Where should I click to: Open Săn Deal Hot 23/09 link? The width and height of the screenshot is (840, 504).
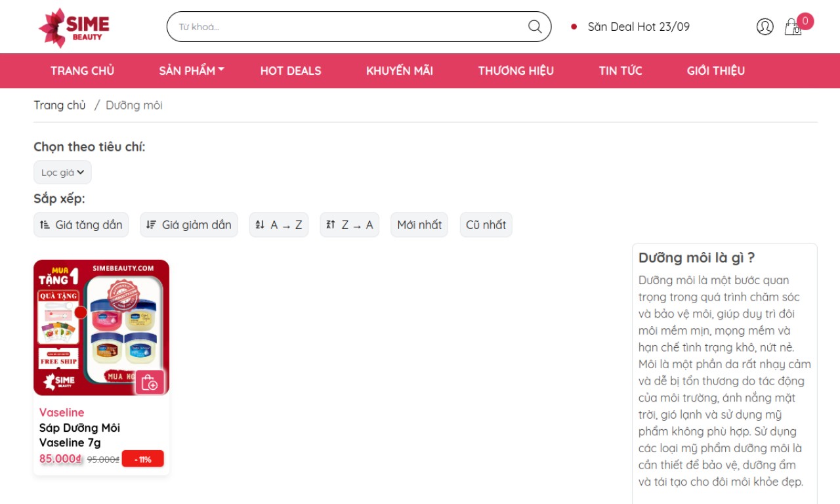(639, 26)
